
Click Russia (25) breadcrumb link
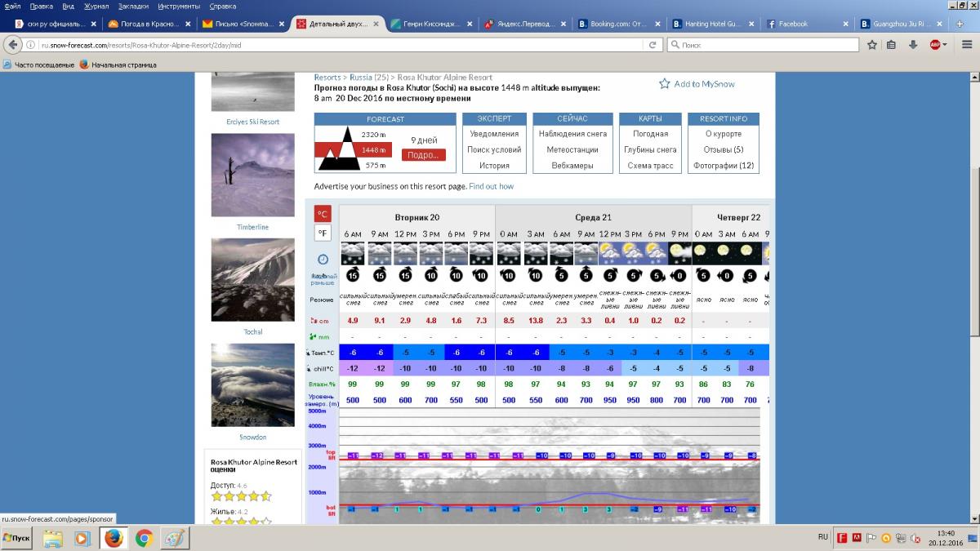[x=369, y=78]
